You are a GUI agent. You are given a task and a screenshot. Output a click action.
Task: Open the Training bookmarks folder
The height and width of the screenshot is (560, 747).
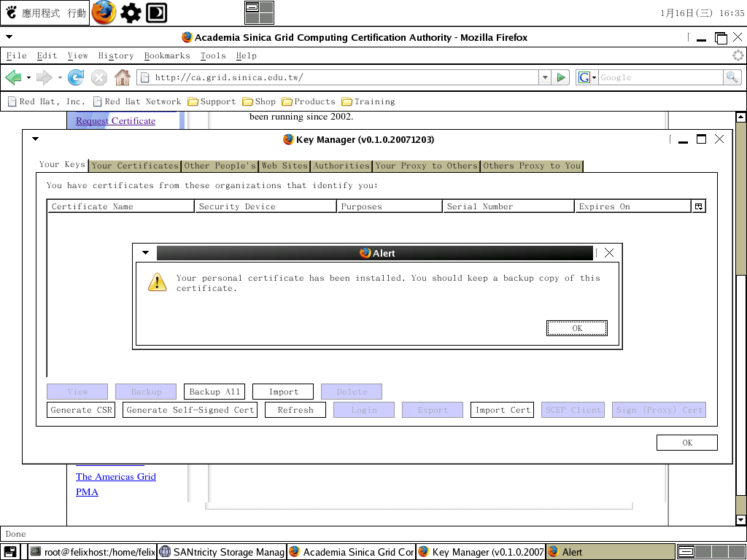click(x=368, y=101)
